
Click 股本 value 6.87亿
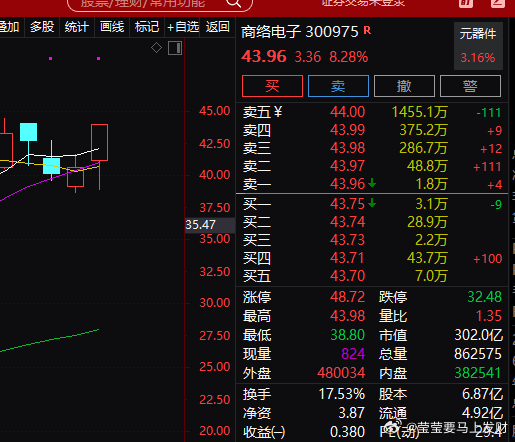[x=482, y=394]
